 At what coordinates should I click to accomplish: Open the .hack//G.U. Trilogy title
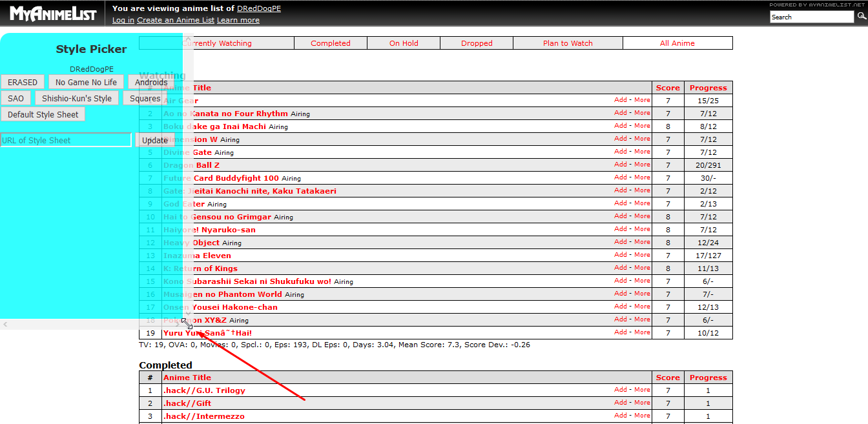pos(204,390)
